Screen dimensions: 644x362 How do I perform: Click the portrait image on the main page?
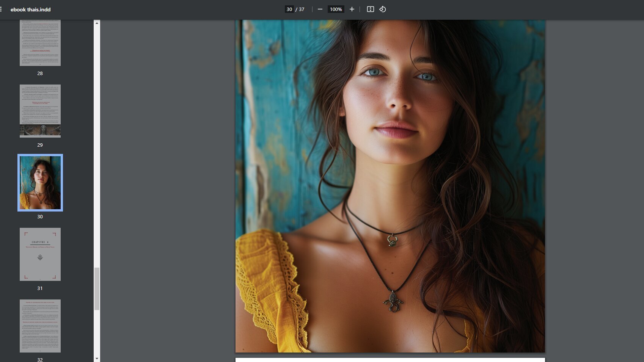tap(390, 186)
